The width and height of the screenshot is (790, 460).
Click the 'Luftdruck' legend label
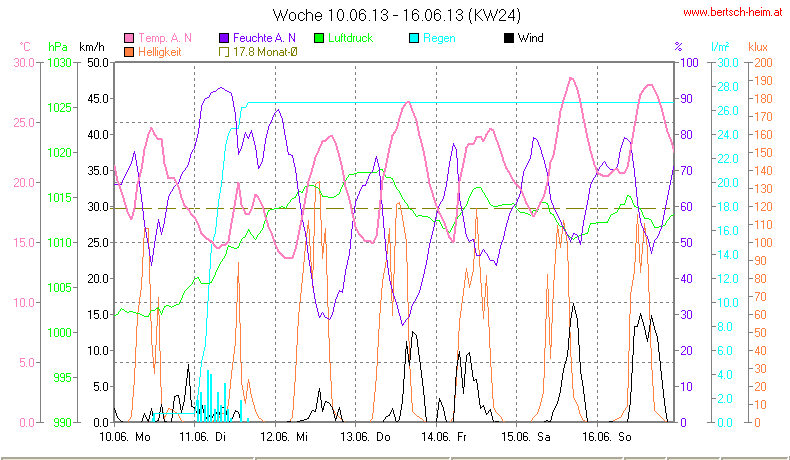coord(350,38)
